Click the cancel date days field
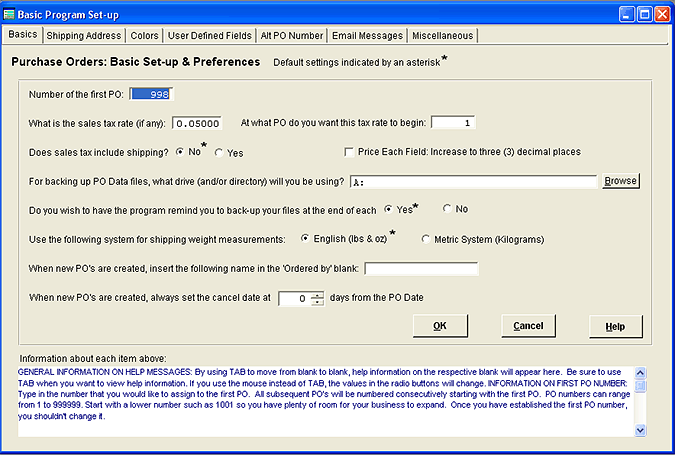The image size is (675, 455). click(295, 298)
